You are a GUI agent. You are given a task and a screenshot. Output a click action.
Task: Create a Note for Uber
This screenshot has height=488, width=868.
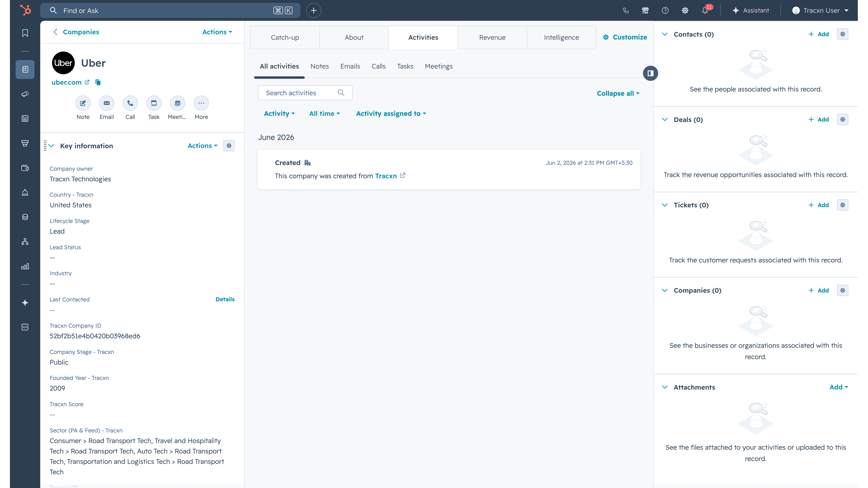83,103
